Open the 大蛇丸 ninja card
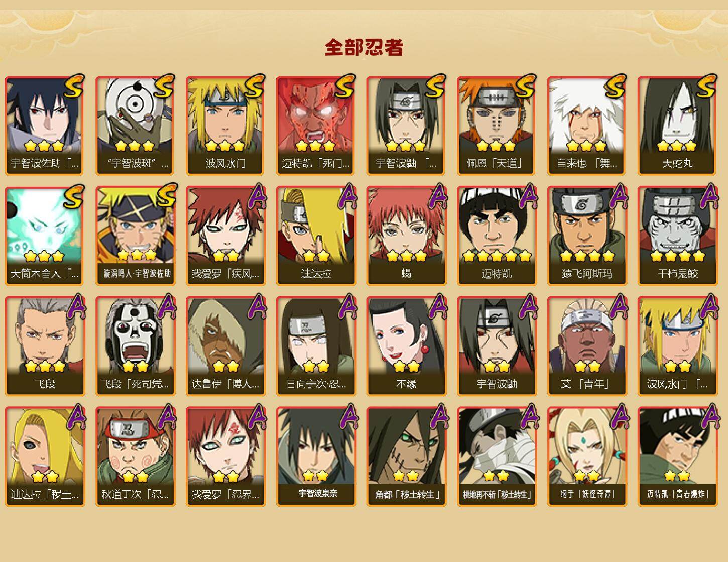728x562 pixels. 677,125
